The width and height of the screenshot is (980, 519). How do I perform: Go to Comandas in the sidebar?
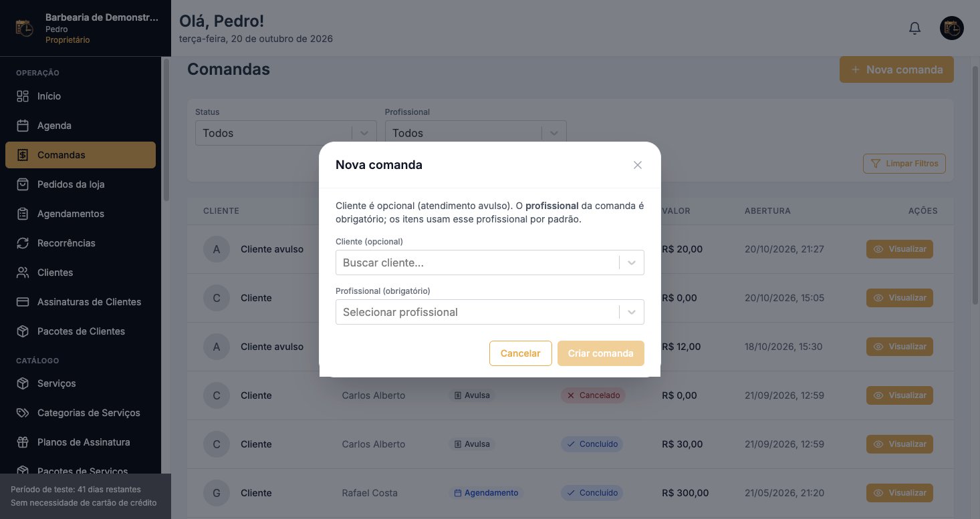tap(80, 155)
